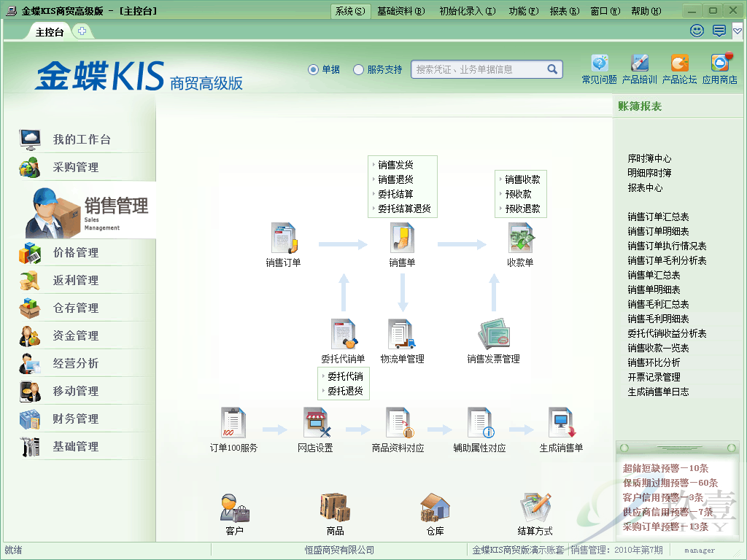Open the 基础资料(B) menu
Viewport: 747px width, 560px height.
click(x=400, y=11)
